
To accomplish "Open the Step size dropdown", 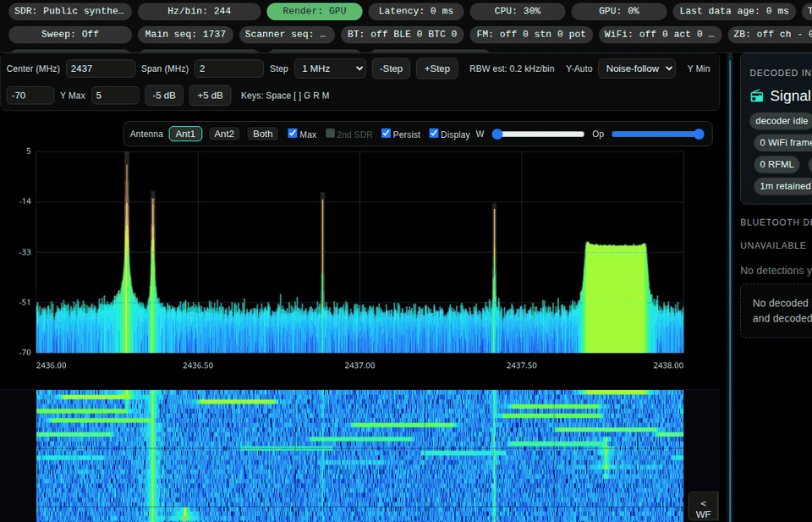I will (x=330, y=69).
